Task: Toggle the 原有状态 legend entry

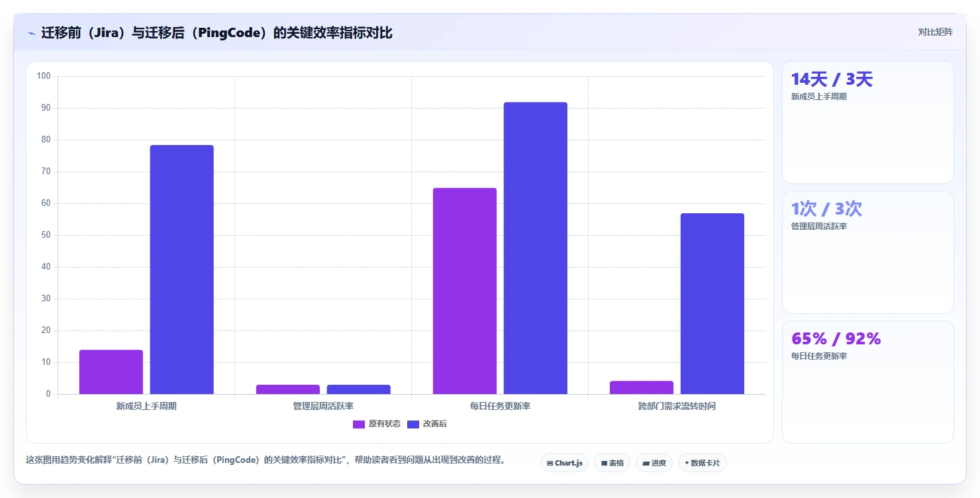Action: pos(377,424)
